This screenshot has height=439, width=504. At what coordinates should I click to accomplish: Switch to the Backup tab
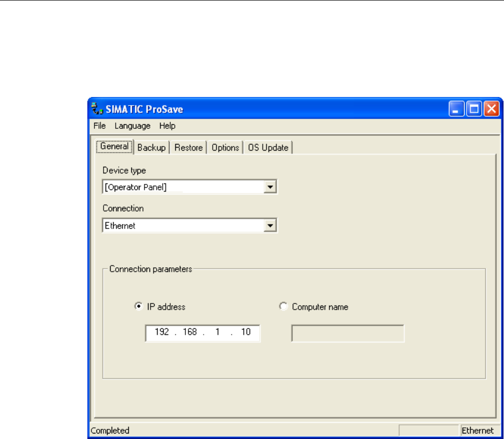(x=152, y=148)
